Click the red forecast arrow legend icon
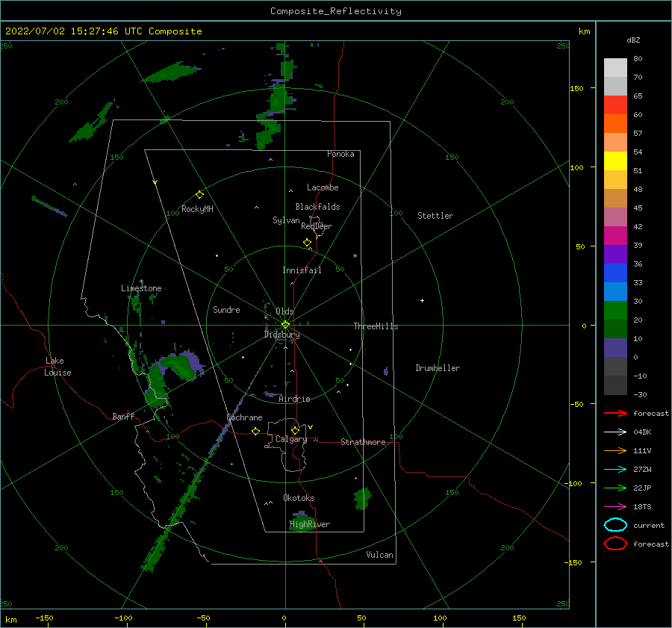This screenshot has width=672, height=628. [x=615, y=413]
